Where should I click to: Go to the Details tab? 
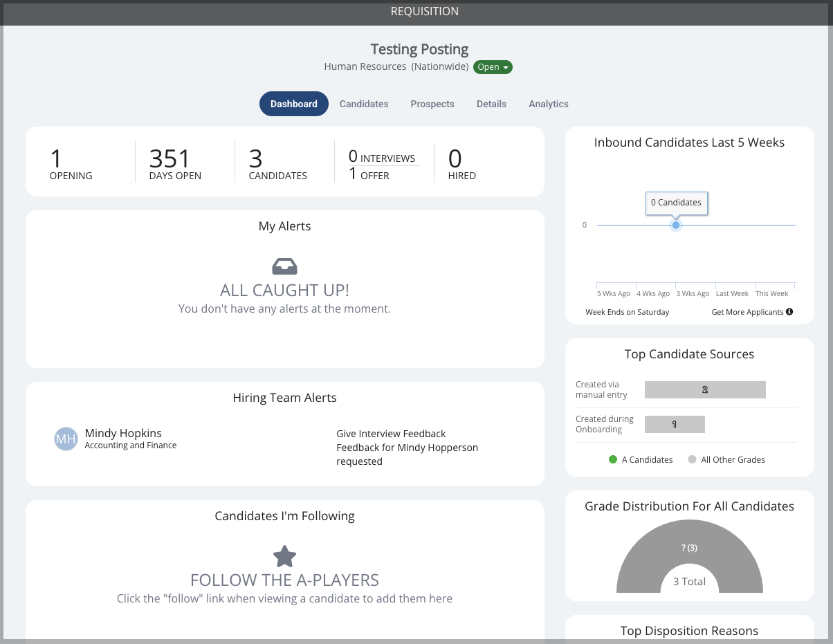point(491,104)
